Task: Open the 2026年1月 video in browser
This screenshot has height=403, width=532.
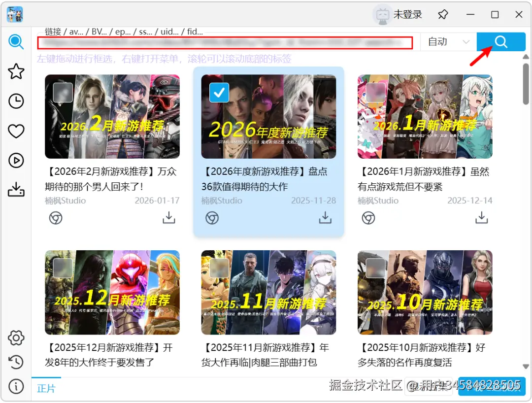Action: [368, 218]
